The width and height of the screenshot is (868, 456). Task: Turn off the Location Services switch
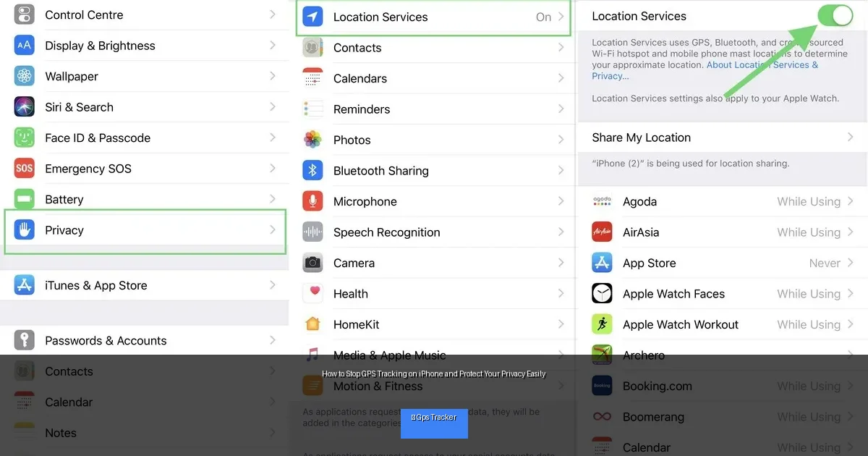click(x=835, y=15)
